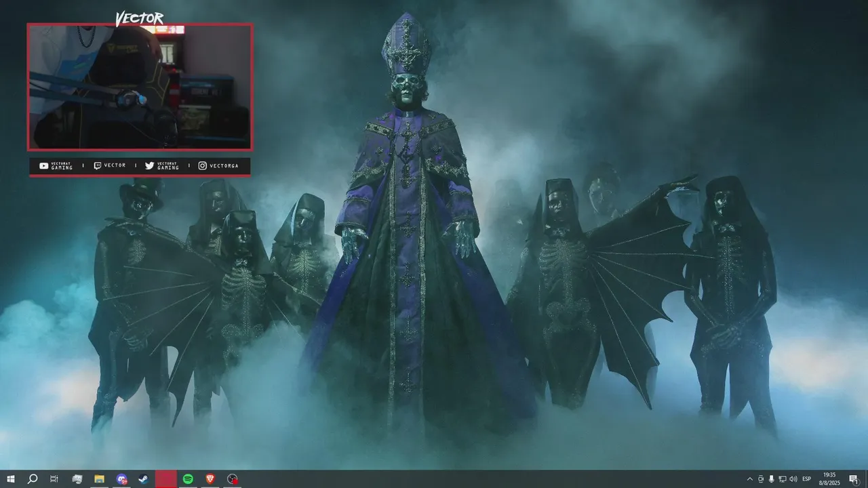Open taskbar Search magnifier
This screenshot has width=868, height=488.
(x=33, y=479)
